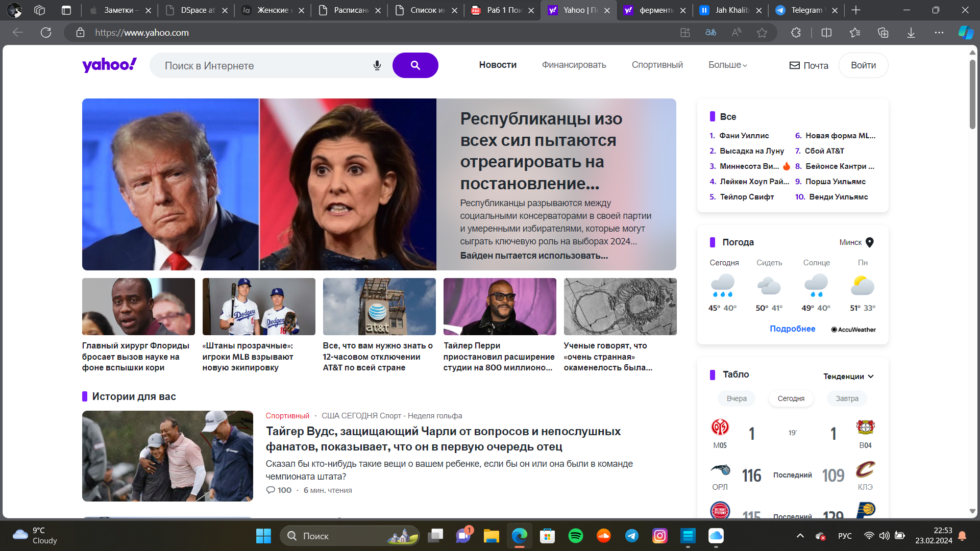Open Telegram from the taskbar
This screenshot has width=980, height=551.
[631, 536]
